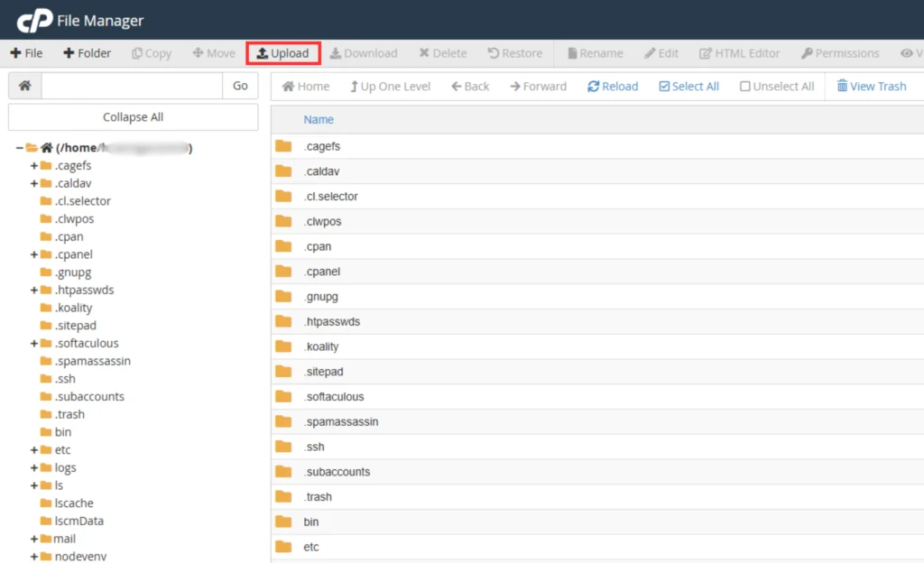Select etc row in file list
The width and height of the screenshot is (924, 563).
click(x=597, y=547)
